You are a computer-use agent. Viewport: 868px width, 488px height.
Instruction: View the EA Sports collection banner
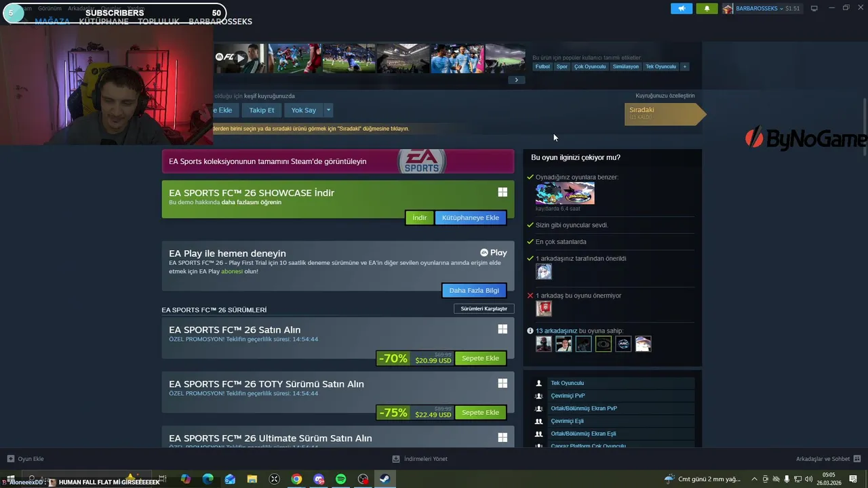pos(338,161)
